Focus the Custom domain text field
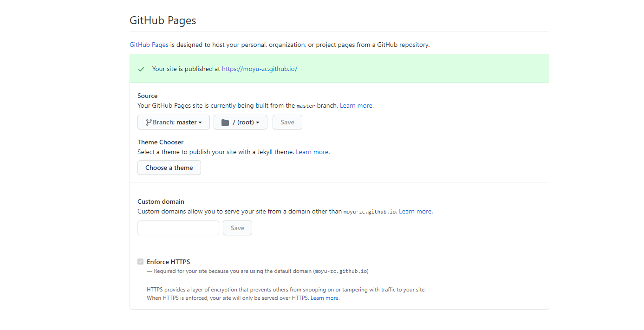Screen dimensions: 644x330 [178, 228]
